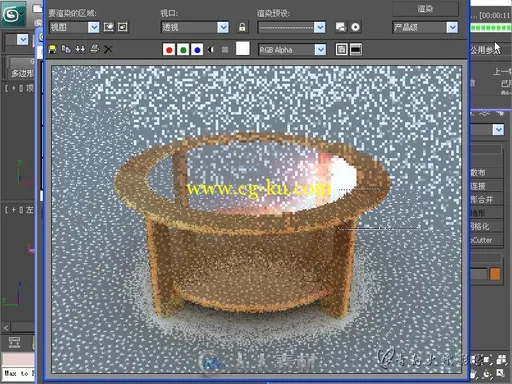
Task: Open the area to render dropdown
Action: click(x=74, y=27)
